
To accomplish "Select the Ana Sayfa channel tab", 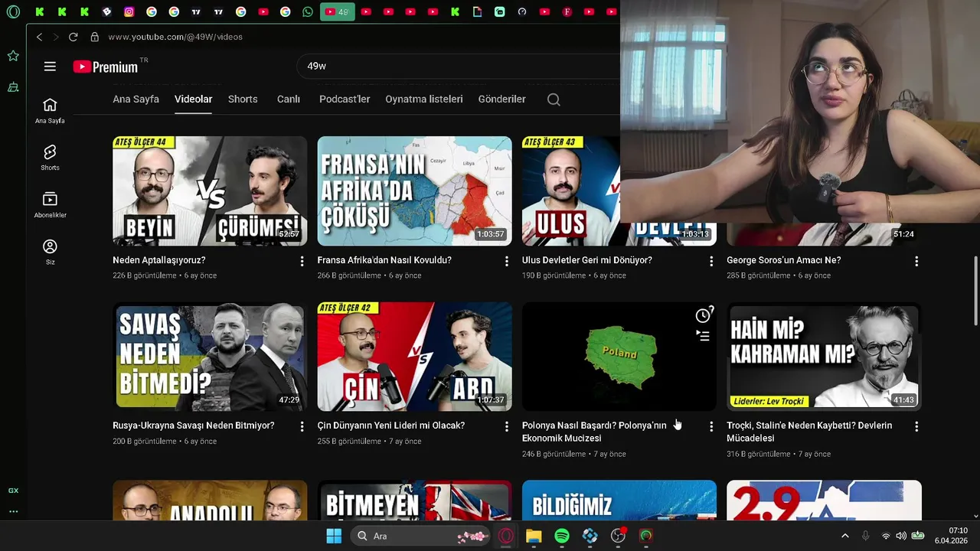I will (136, 99).
